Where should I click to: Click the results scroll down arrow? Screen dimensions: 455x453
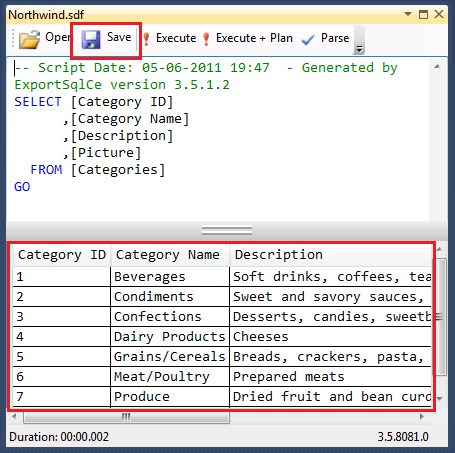(x=440, y=399)
